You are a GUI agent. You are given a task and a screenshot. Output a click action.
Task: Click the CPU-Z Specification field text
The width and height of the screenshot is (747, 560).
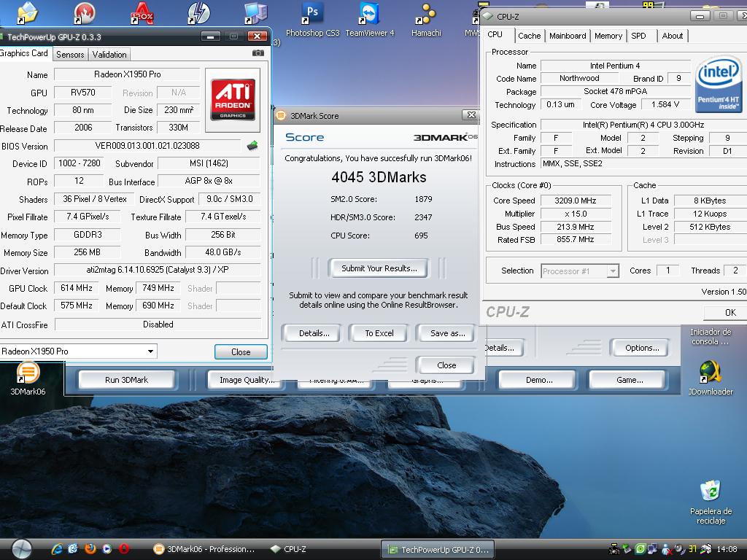point(643,125)
